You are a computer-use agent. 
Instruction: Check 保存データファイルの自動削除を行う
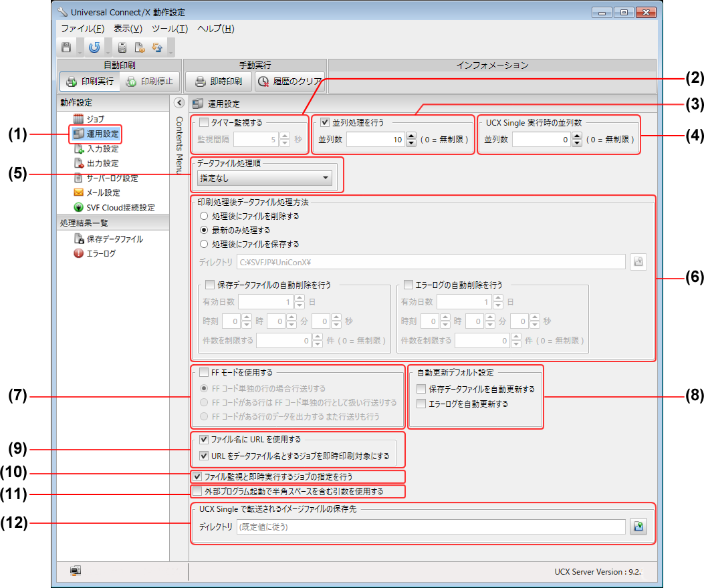pyautogui.click(x=210, y=285)
